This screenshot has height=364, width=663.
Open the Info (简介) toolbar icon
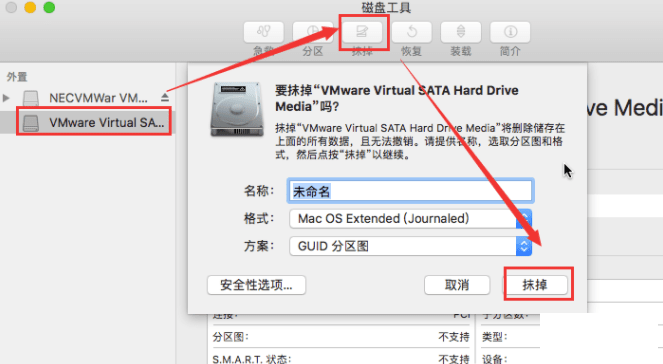(510, 32)
